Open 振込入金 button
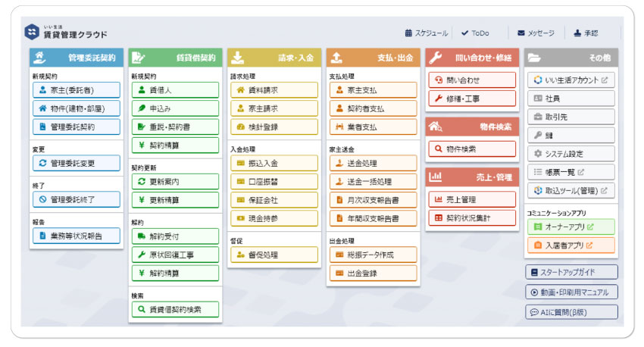644x347 pixels. [x=274, y=163]
